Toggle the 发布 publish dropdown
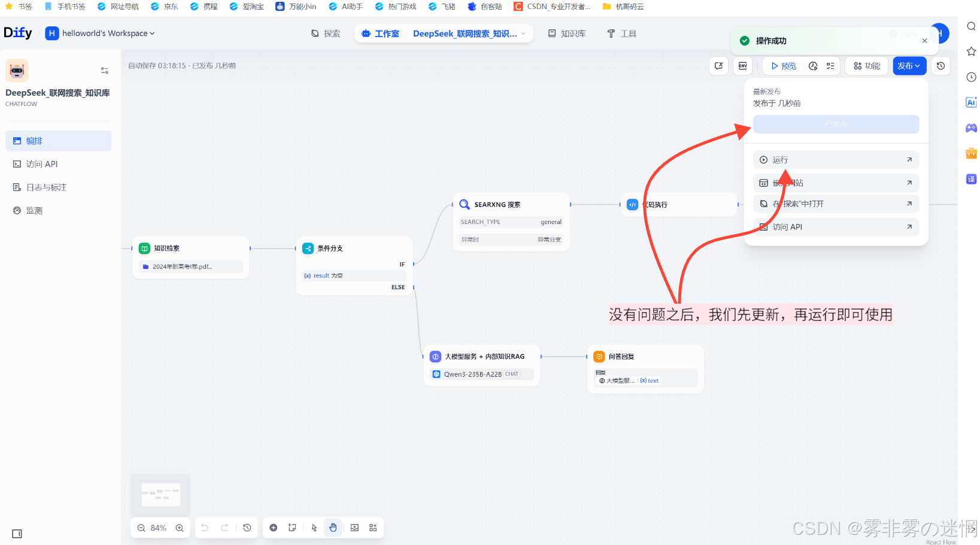 click(909, 66)
